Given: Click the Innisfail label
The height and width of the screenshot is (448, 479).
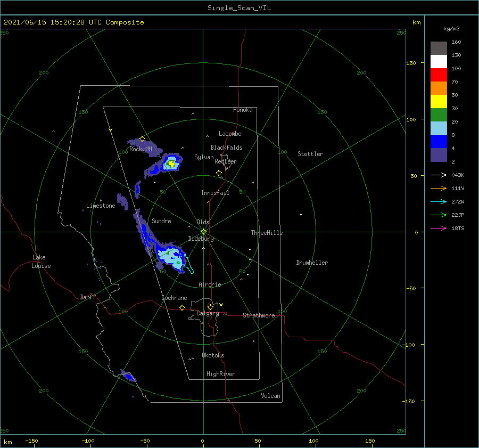Looking at the screenshot, I should 215,193.
